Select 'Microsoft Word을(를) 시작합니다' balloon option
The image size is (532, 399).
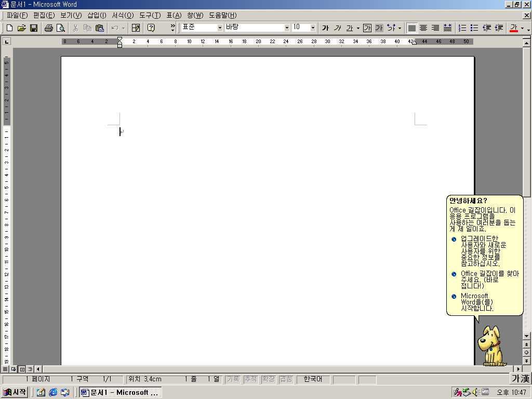coord(473,302)
